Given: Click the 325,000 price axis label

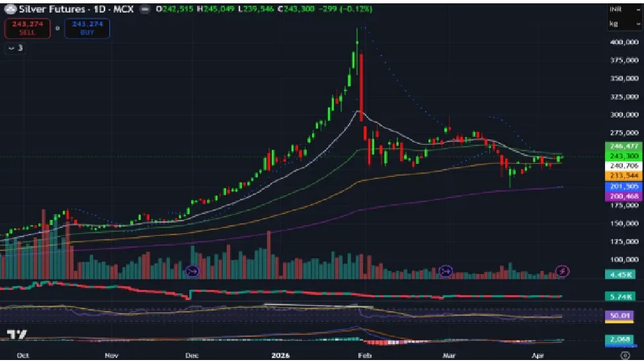Looking at the screenshot, I should (624, 97).
